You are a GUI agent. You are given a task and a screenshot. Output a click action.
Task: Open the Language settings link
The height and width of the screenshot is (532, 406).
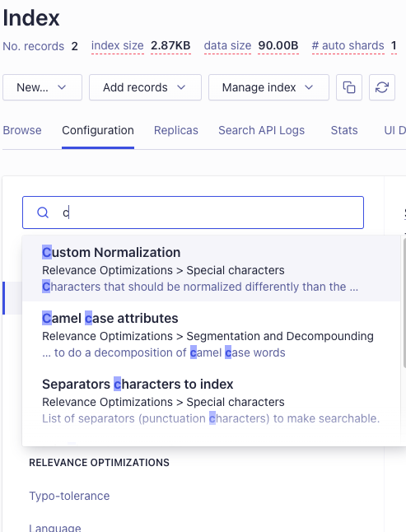coord(55,528)
